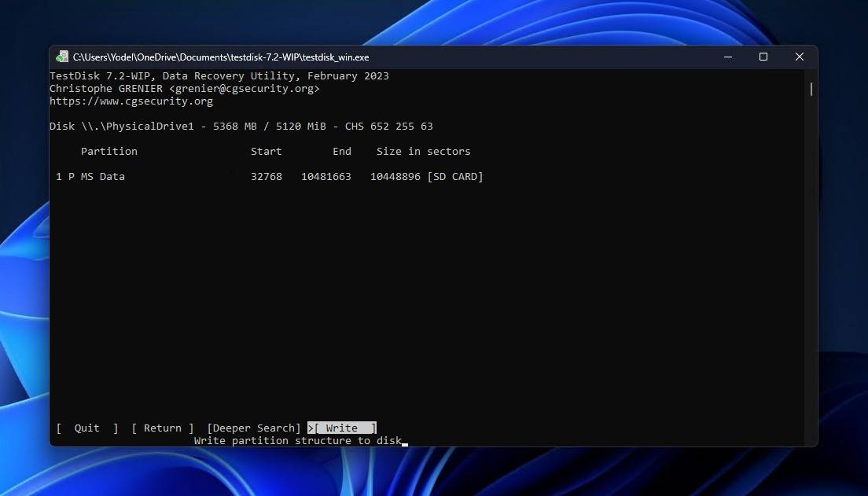Minimize the testdisk window
The width and height of the screenshot is (868, 496).
point(728,57)
